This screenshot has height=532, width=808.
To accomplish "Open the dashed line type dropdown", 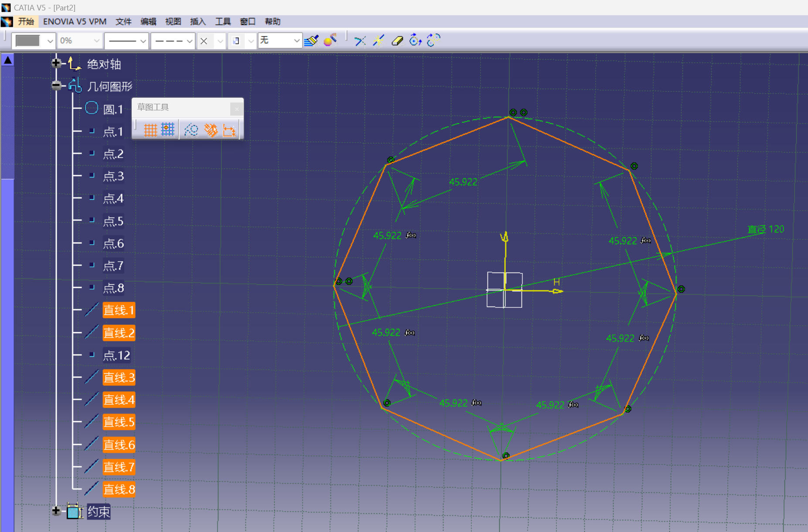I will 189,41.
